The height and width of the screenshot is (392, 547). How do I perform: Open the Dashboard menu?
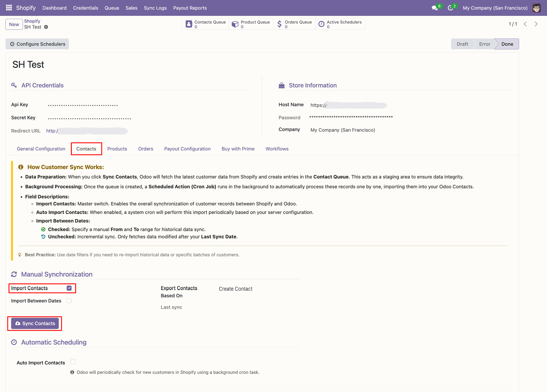(x=54, y=8)
